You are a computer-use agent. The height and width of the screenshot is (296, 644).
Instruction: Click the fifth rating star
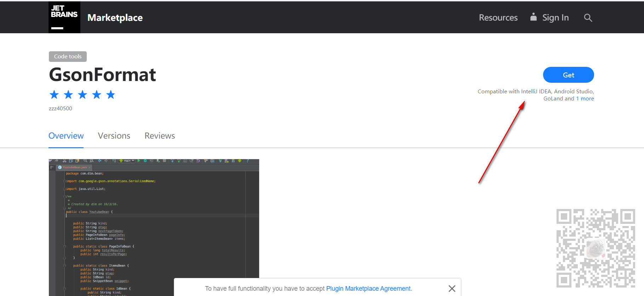pyautogui.click(x=111, y=94)
